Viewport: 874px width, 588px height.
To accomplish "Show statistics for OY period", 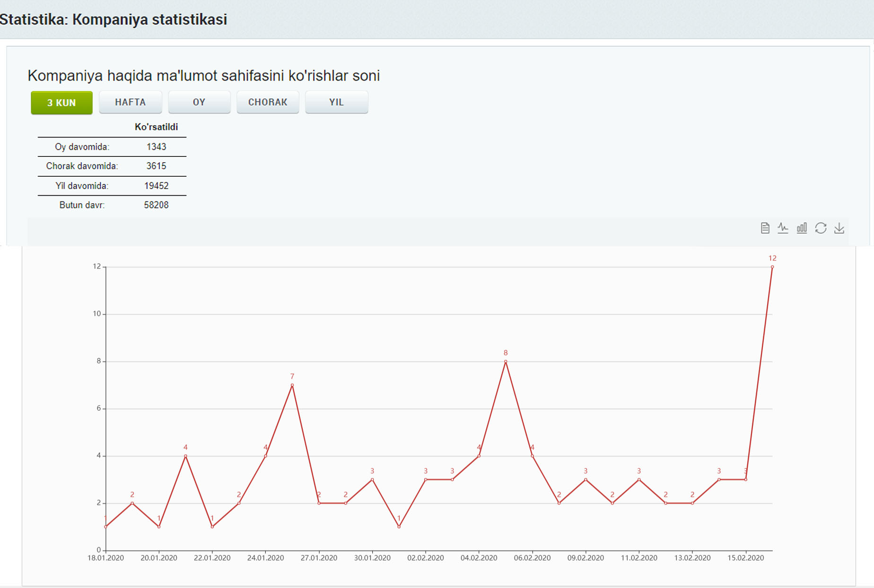I will coord(199,103).
